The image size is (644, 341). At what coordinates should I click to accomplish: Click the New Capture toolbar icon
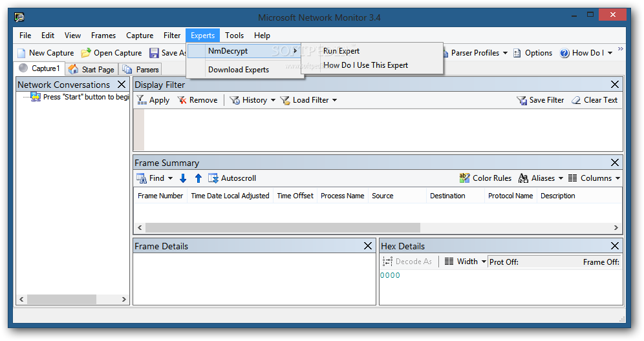[21, 53]
